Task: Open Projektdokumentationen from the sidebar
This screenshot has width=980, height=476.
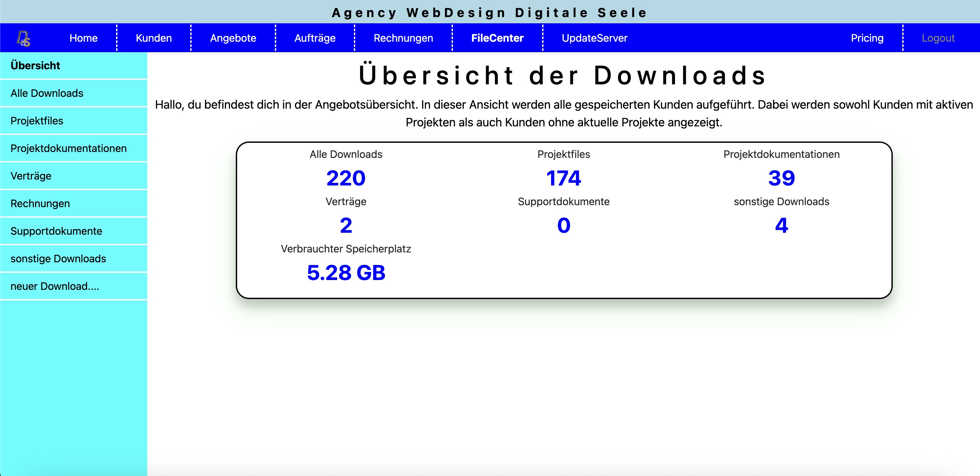Action: tap(69, 148)
